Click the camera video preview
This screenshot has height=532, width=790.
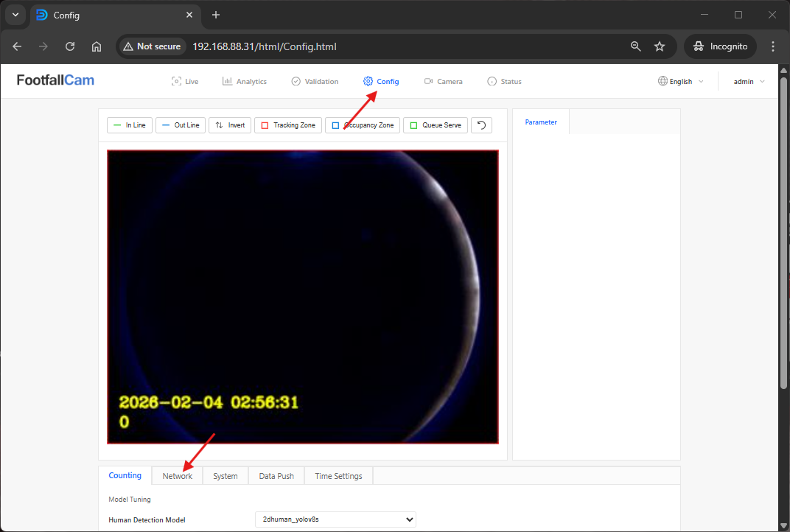click(302, 296)
